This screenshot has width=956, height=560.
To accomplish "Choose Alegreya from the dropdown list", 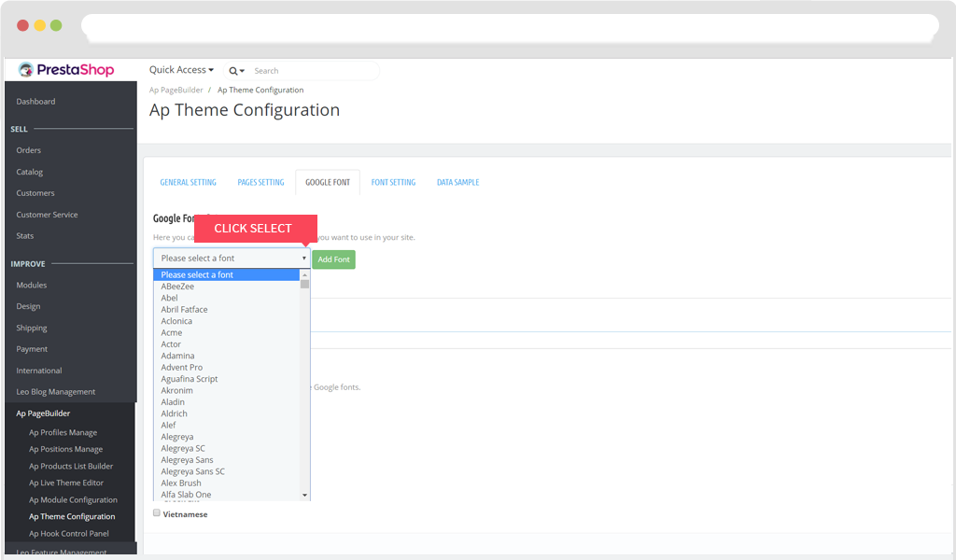I will coord(227,437).
